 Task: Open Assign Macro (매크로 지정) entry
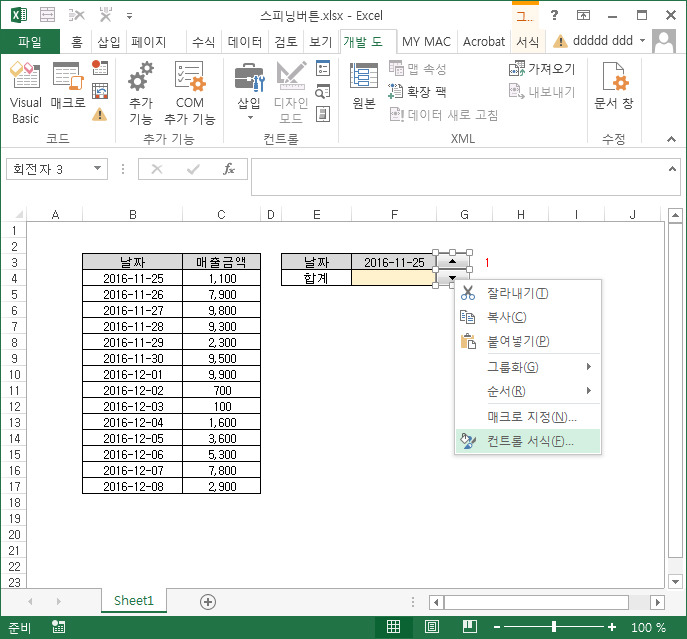tap(528, 417)
